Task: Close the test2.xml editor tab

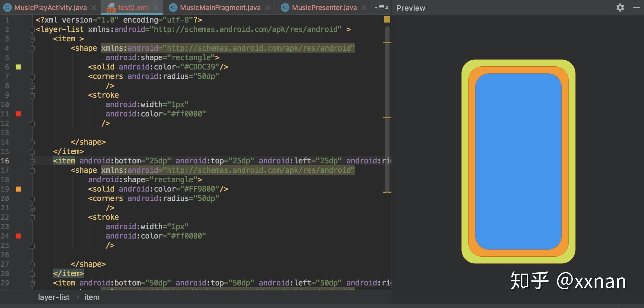Action: point(156,8)
